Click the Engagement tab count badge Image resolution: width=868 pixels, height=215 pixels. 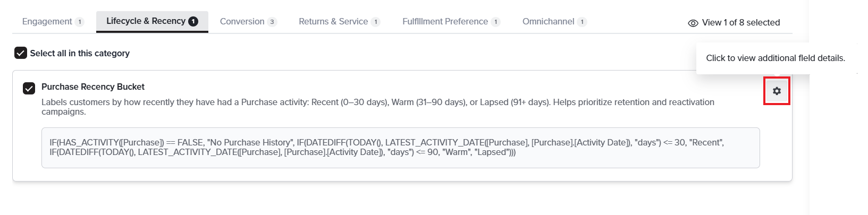coord(79,22)
